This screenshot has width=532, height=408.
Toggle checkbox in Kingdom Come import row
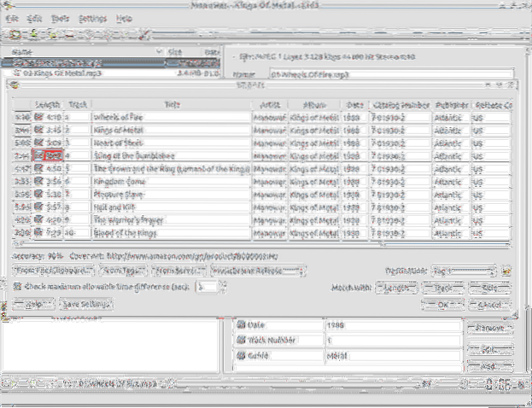click(38, 182)
